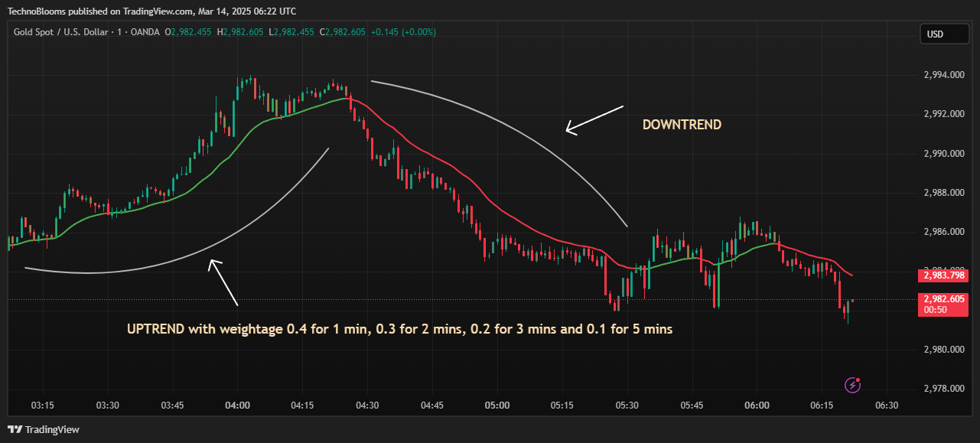The height and width of the screenshot is (443, 980).
Task: Click the 2,978.000 price axis label
Action: [943, 389]
